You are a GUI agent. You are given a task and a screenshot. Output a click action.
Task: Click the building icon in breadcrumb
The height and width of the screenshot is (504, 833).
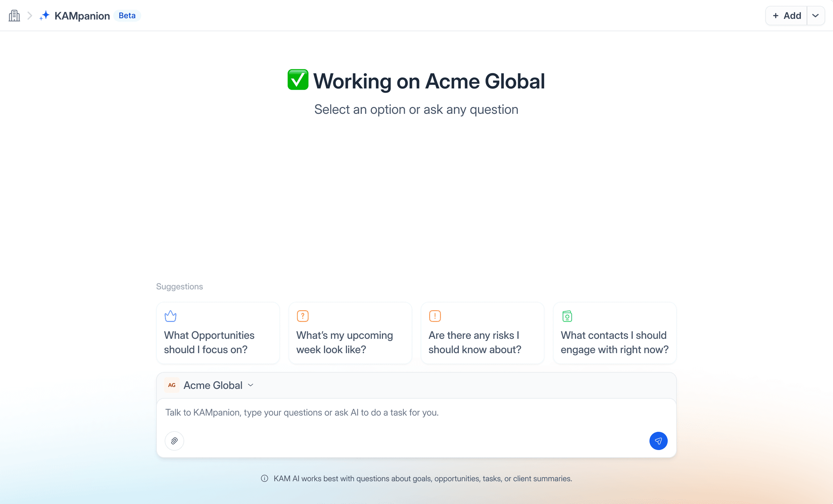(x=14, y=16)
